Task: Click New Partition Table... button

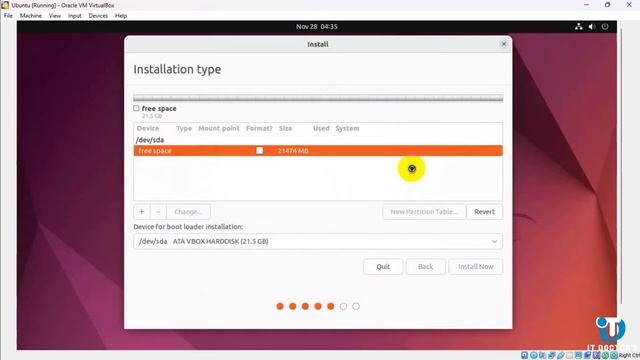Action: point(424,212)
